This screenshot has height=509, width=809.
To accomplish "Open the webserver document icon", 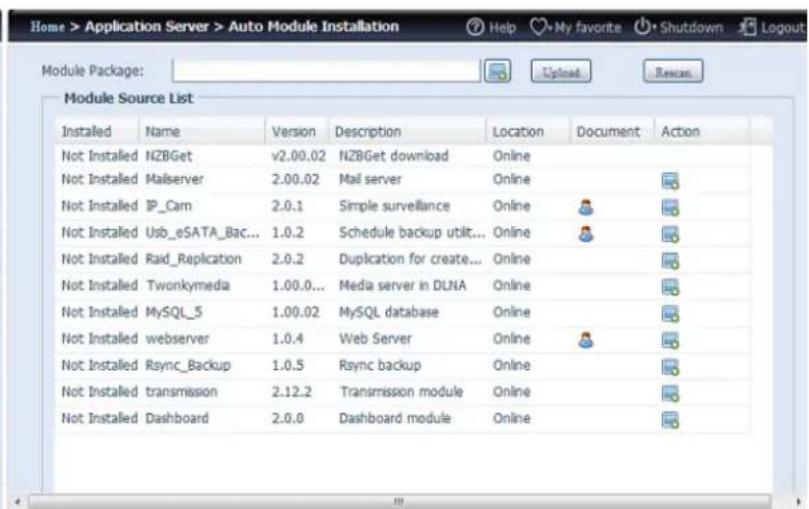I will pyautogui.click(x=586, y=340).
